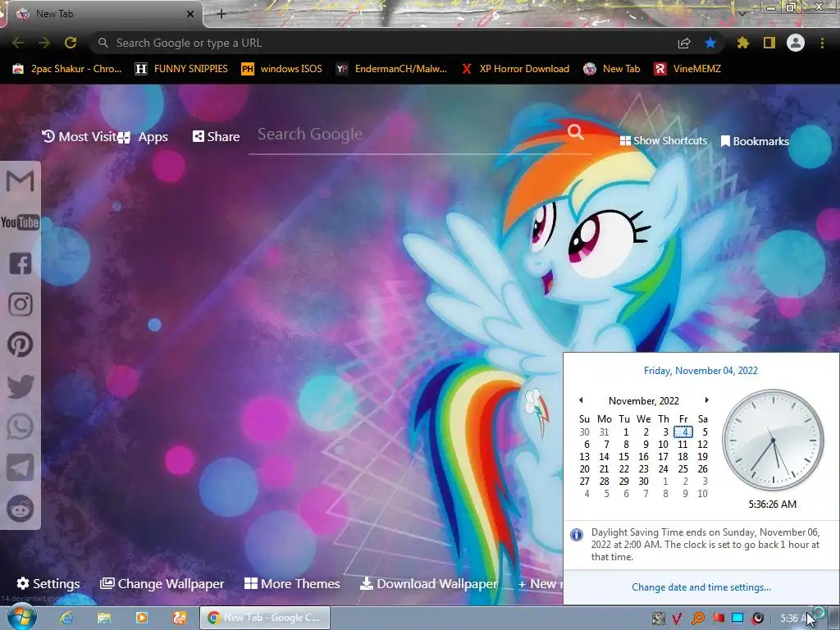The image size is (840, 630).
Task: Open Windows Start orb
Action: pyautogui.click(x=21, y=617)
